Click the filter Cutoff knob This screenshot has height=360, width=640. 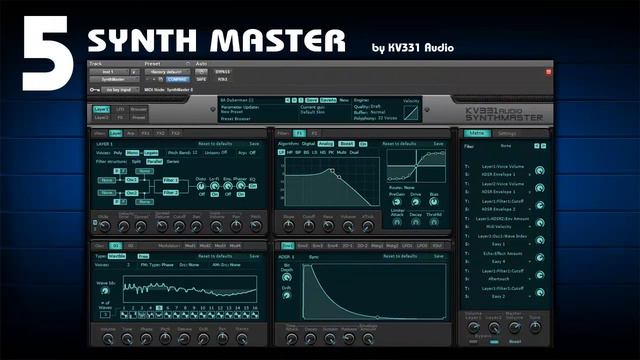[309, 225]
